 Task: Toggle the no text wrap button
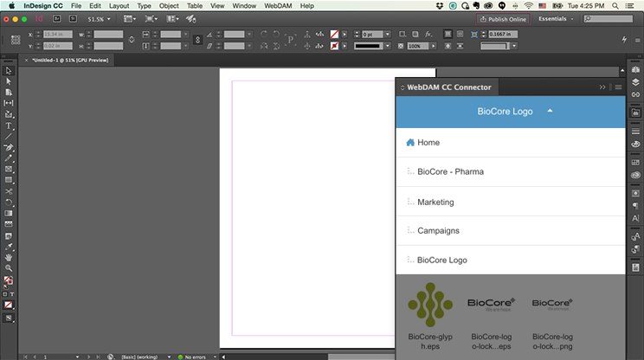448,34
